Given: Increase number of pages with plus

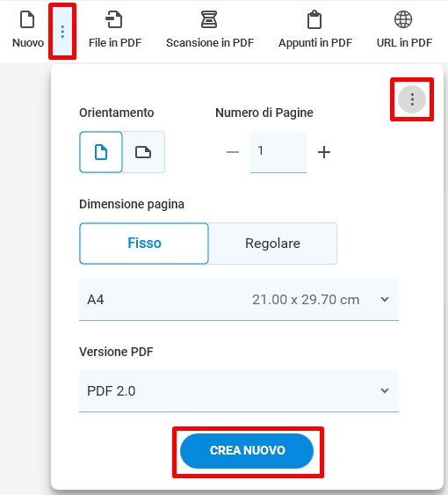Looking at the screenshot, I should (324, 152).
